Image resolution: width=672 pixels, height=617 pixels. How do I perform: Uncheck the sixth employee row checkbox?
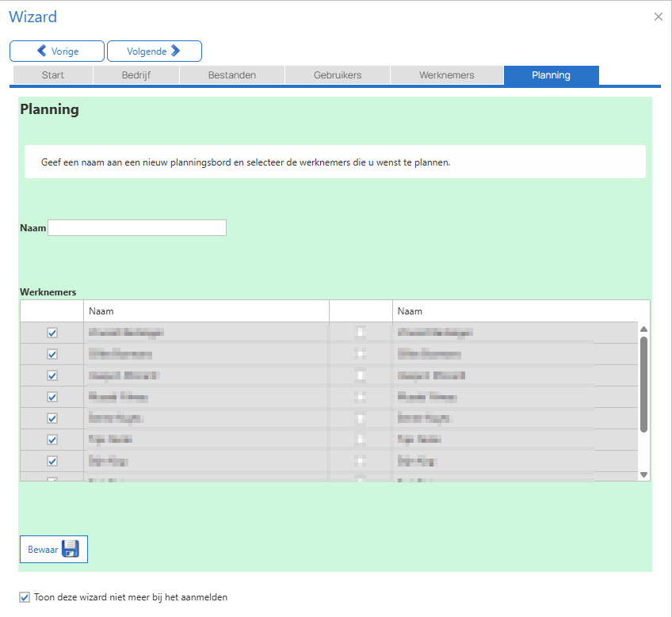52,440
